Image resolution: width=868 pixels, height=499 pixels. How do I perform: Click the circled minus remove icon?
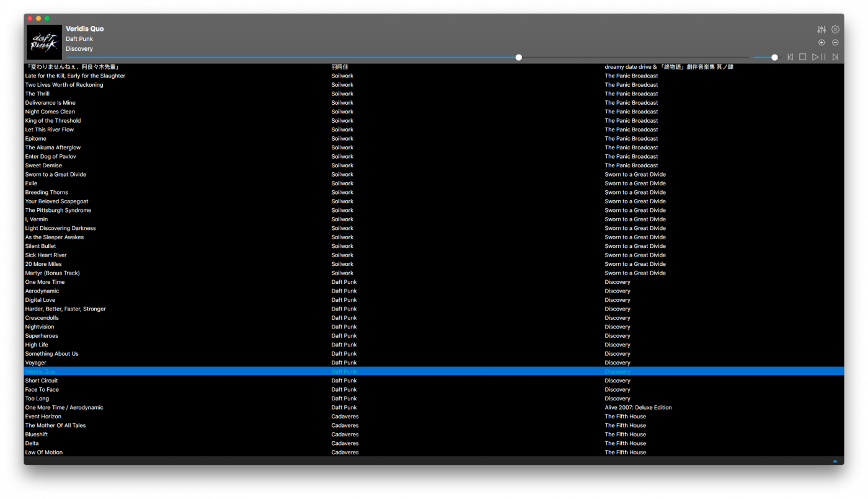click(835, 43)
